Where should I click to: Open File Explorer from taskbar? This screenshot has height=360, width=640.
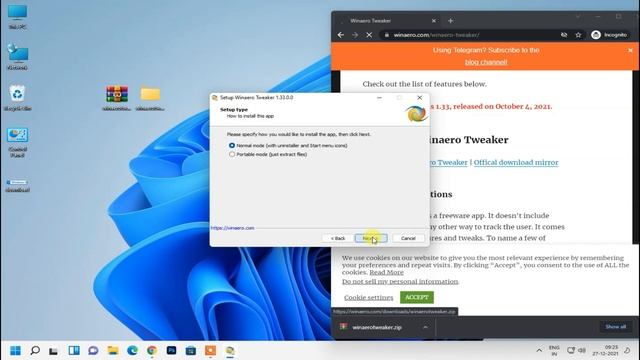point(113,350)
